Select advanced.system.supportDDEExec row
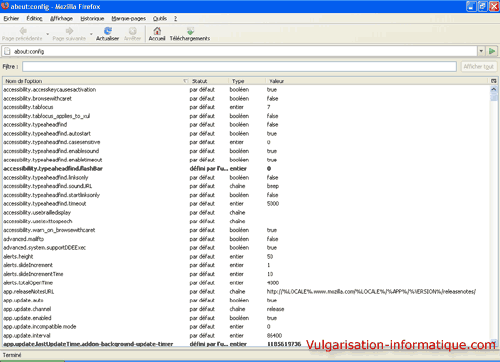The height and width of the screenshot is (362, 500). [x=246, y=247]
